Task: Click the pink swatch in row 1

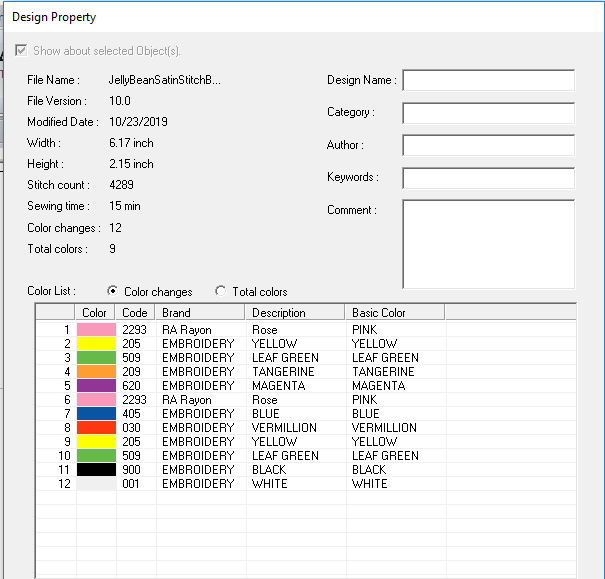Action: pos(95,330)
